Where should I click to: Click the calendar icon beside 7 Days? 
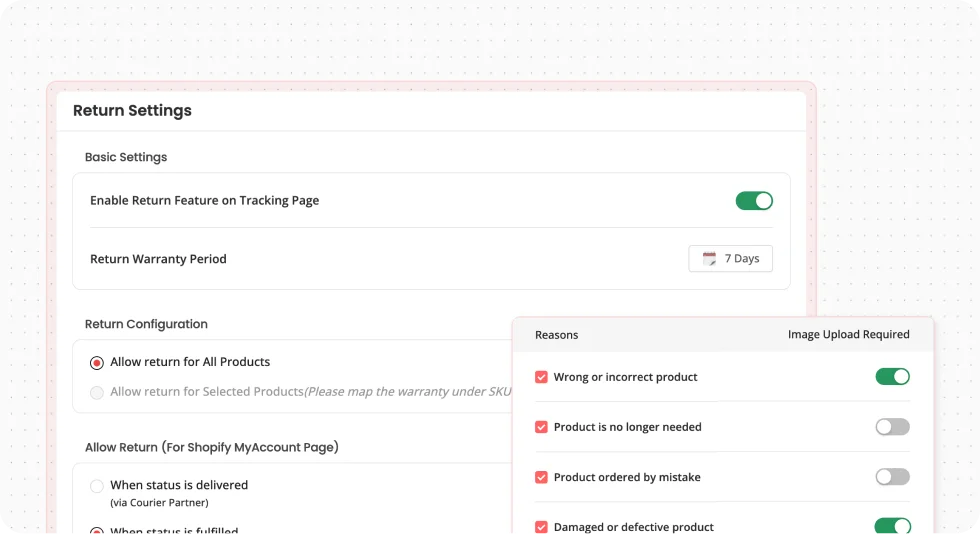(710, 259)
